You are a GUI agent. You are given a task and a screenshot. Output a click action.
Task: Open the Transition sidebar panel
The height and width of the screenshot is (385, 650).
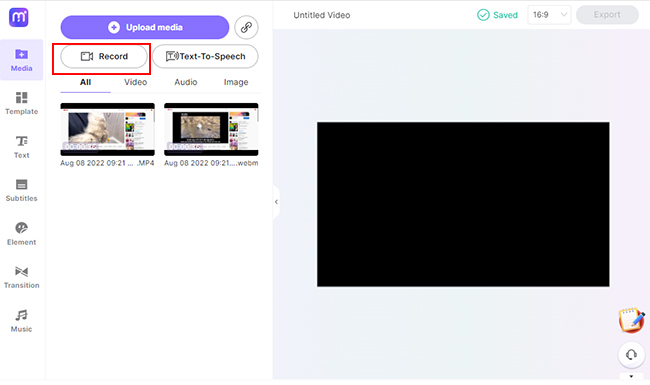[22, 277]
